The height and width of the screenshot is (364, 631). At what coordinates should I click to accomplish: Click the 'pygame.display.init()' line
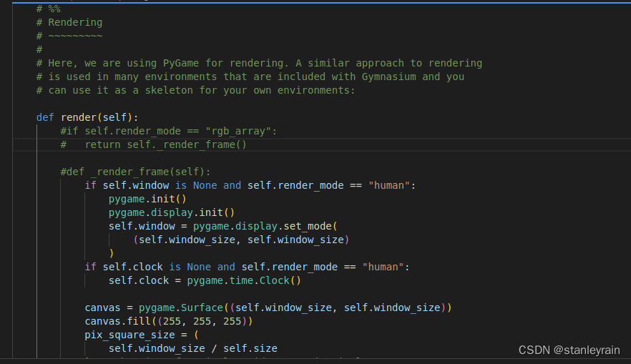click(x=172, y=213)
